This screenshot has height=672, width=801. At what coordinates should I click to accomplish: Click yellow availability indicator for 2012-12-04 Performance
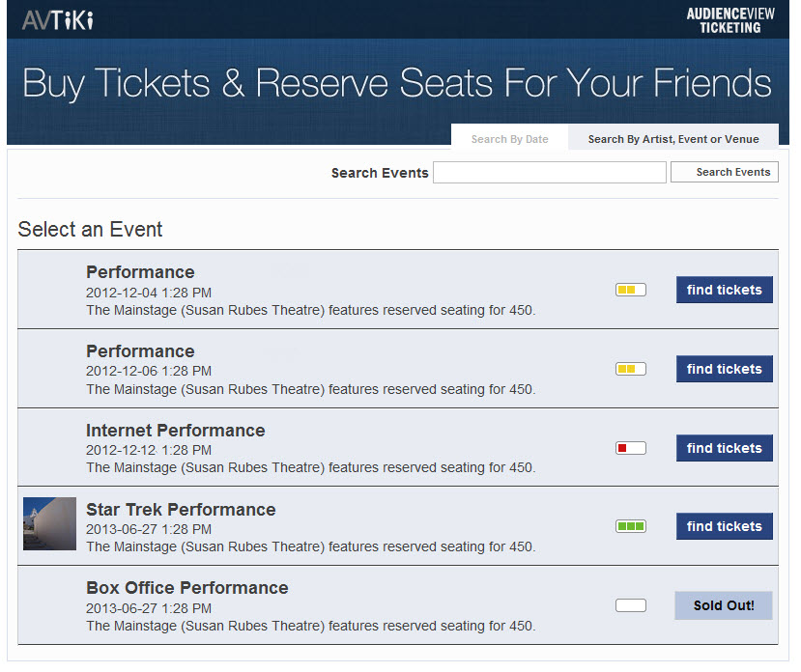click(631, 290)
